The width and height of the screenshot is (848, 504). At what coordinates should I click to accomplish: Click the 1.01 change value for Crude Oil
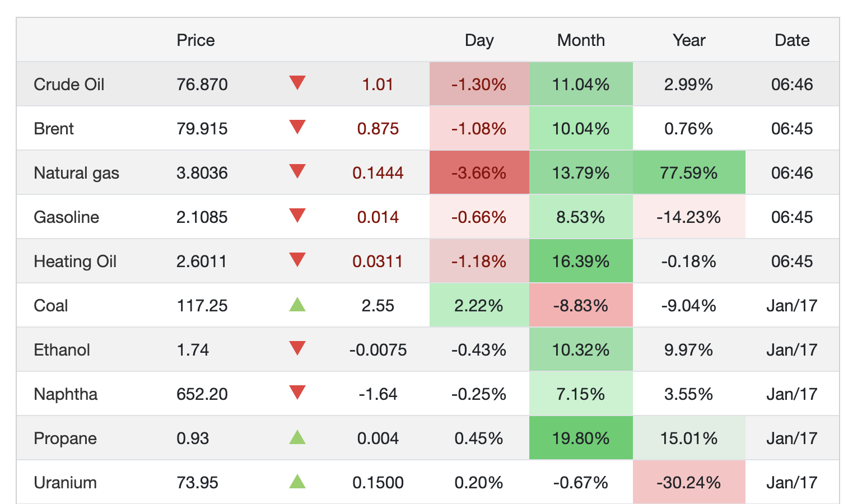[x=378, y=85]
